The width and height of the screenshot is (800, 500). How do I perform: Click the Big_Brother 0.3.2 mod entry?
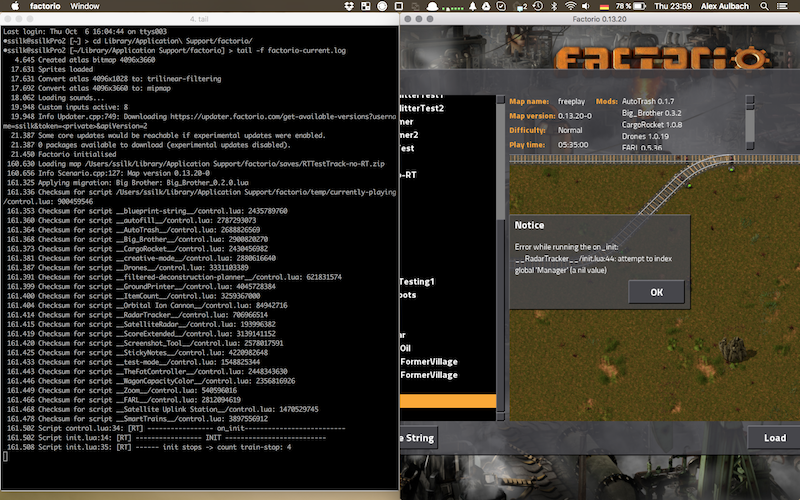click(651, 113)
